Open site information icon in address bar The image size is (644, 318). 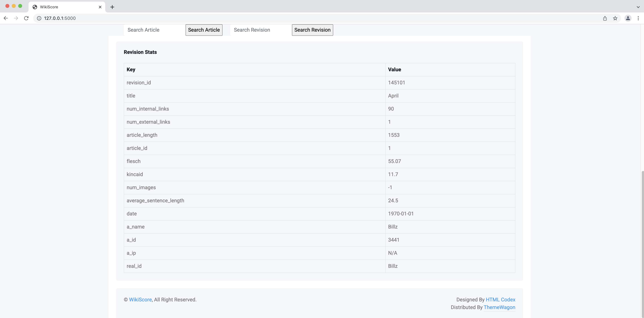tap(39, 18)
